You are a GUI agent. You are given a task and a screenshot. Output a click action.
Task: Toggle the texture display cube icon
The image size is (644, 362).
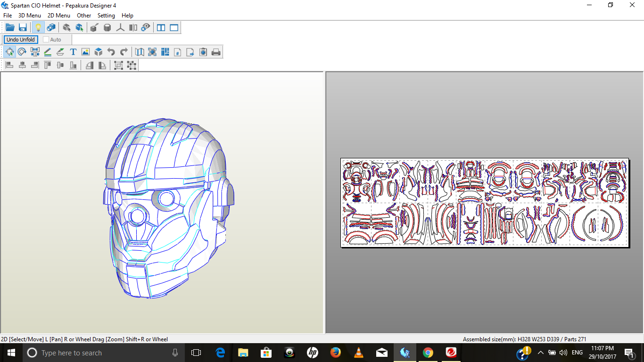pyautogui.click(x=51, y=27)
